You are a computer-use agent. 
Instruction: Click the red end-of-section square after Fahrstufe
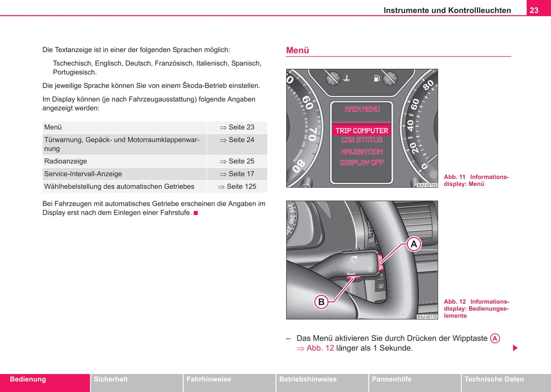point(196,213)
